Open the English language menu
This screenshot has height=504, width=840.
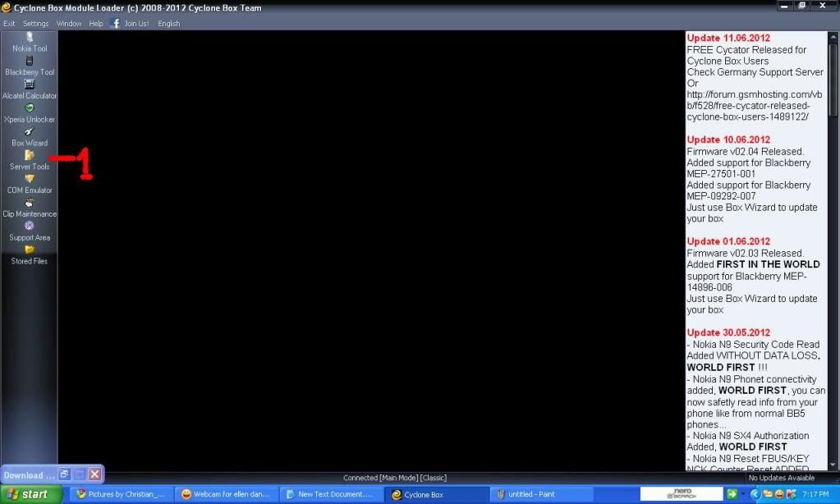pos(169,24)
